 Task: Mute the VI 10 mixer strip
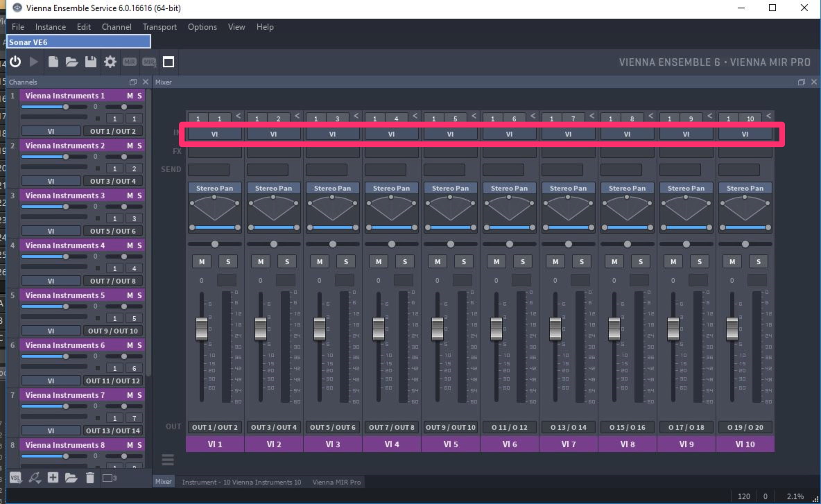pos(732,261)
